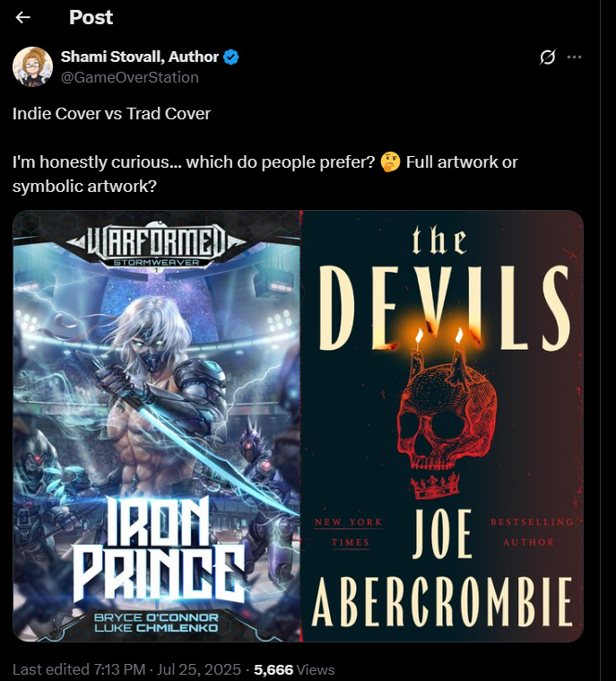Click the blue verified checkmark badge
Viewport: 616px width, 681px height.
click(231, 57)
